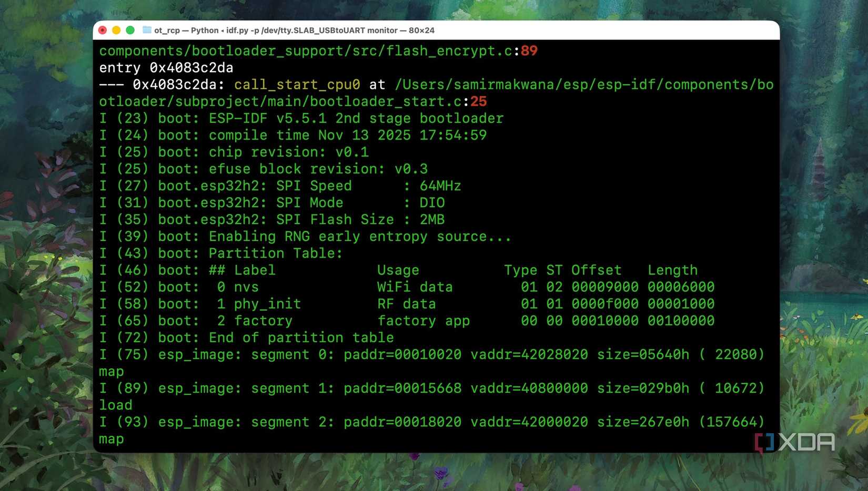Click the path '/Users/samirmakwana/esp/esp-idf/components/bo'
This screenshot has width=868, height=491.
(x=584, y=85)
